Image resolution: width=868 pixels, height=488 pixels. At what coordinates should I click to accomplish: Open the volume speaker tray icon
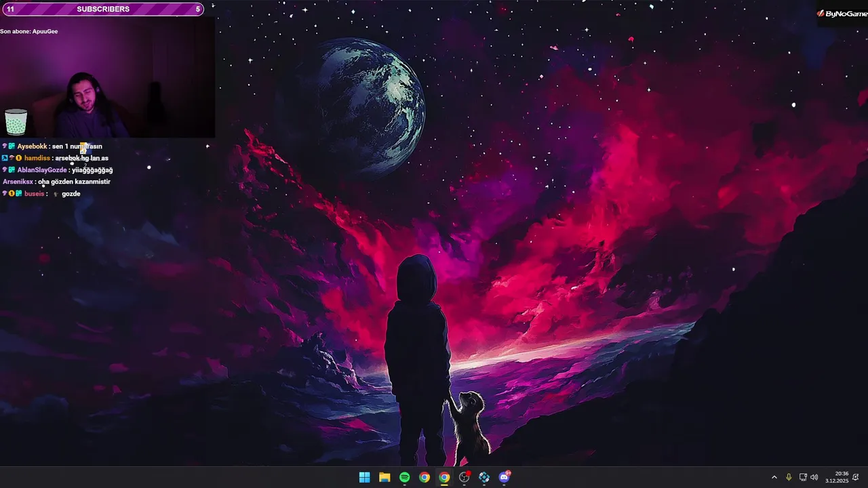tap(814, 477)
